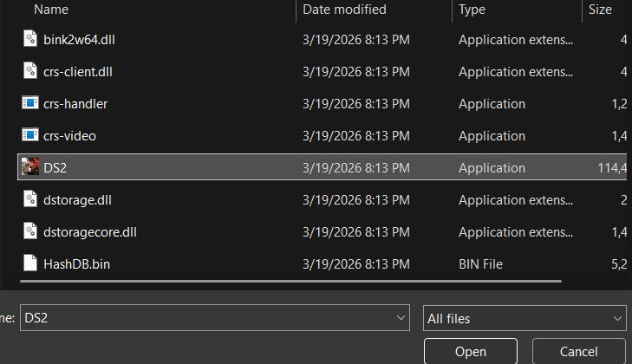Sort by the Type column header
632x364 pixels.
tap(472, 10)
